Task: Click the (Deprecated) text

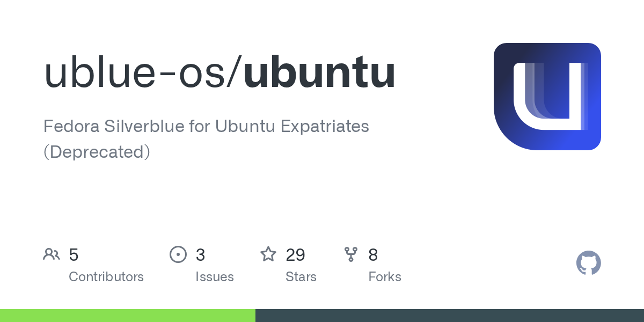Action: click(97, 152)
